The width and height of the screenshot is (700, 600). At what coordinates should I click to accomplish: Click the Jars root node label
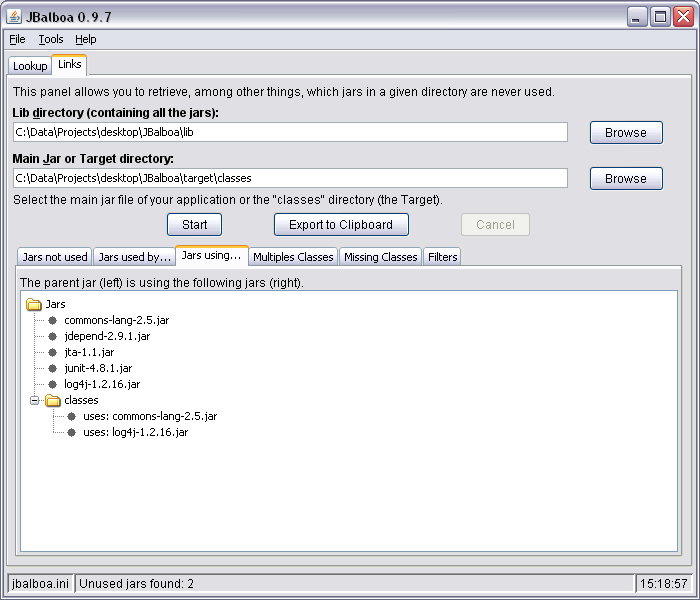pos(55,304)
